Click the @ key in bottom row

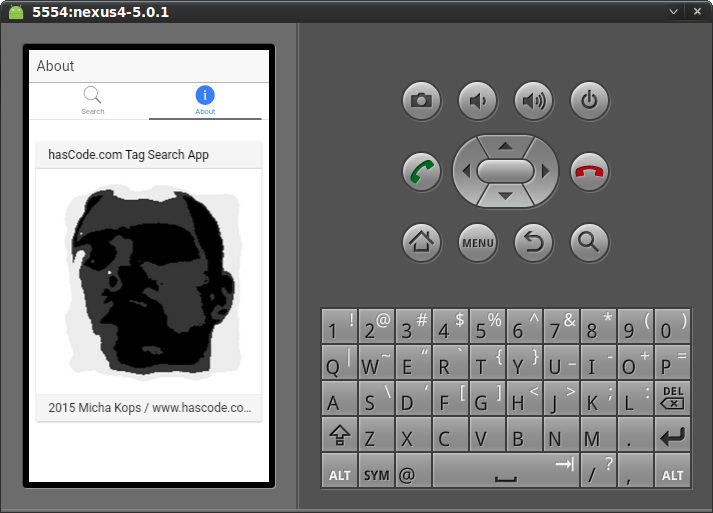(x=413, y=470)
